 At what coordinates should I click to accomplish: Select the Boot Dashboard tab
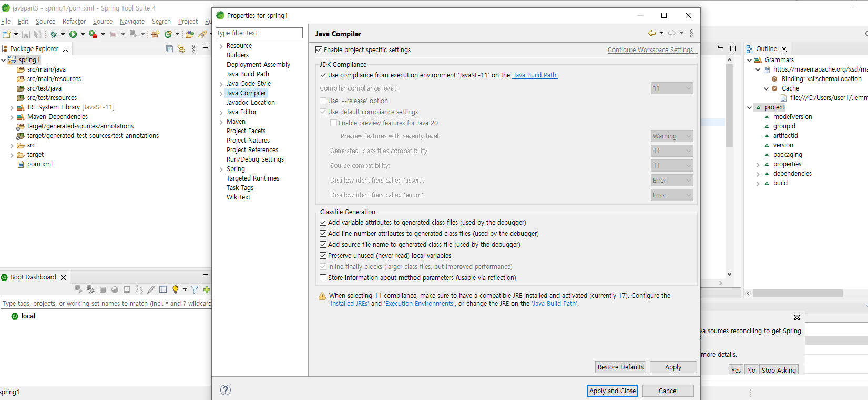pyautogui.click(x=33, y=277)
